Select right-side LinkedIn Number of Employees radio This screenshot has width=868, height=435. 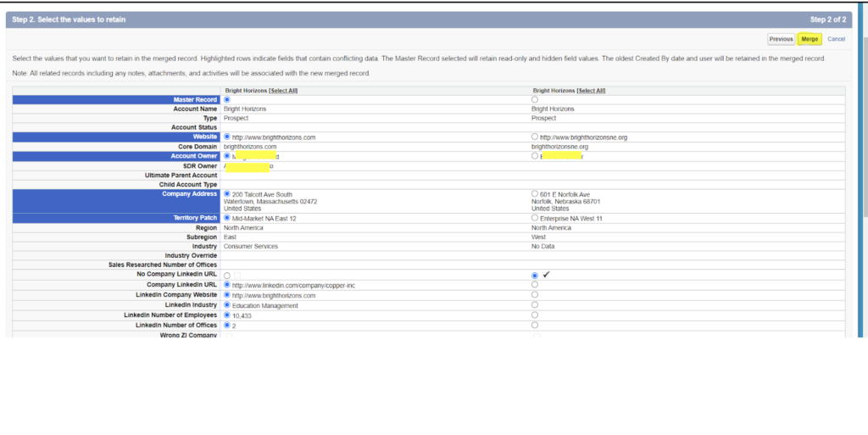(x=534, y=315)
